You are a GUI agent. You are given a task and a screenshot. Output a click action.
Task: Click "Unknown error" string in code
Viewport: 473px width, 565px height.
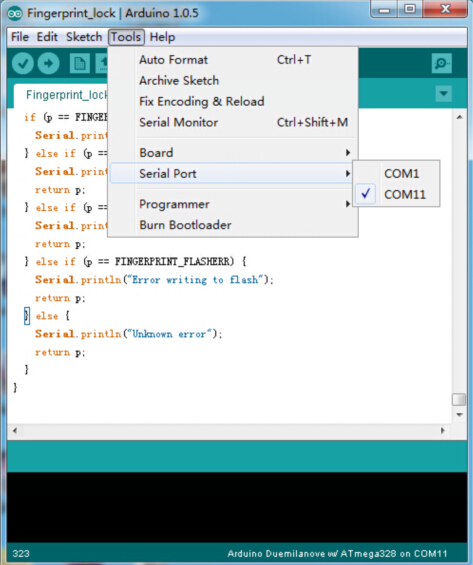(x=169, y=334)
